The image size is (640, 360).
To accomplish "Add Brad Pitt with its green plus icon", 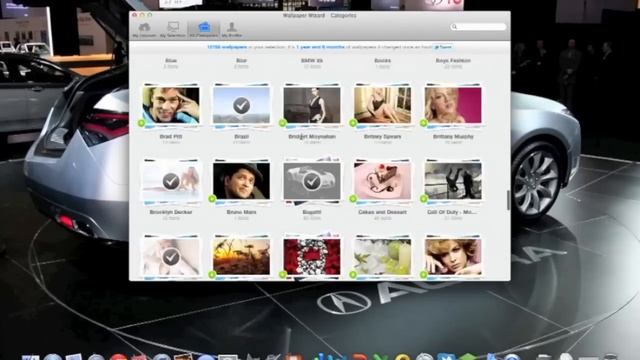I will pyautogui.click(x=141, y=123).
